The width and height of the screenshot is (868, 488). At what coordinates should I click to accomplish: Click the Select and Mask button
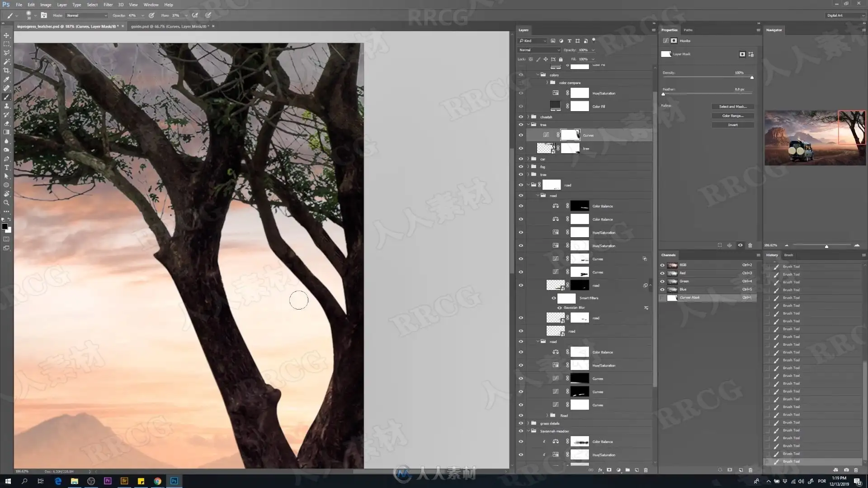pos(732,107)
